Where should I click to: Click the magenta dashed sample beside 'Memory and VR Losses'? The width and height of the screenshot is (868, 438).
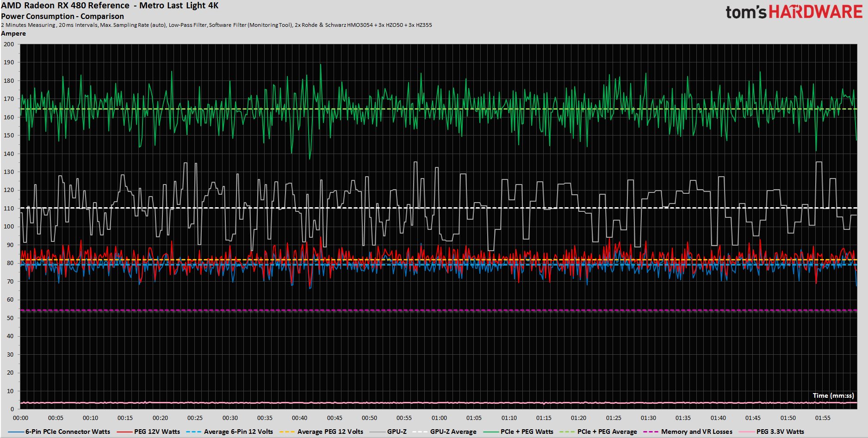click(651, 432)
